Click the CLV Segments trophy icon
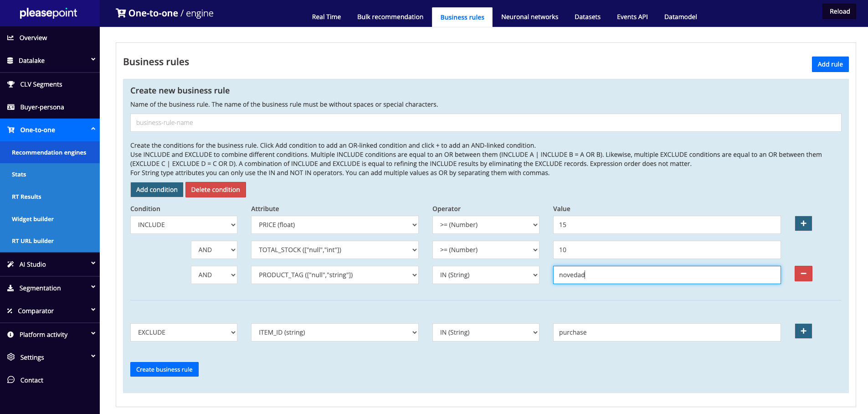868x414 pixels. point(11,84)
